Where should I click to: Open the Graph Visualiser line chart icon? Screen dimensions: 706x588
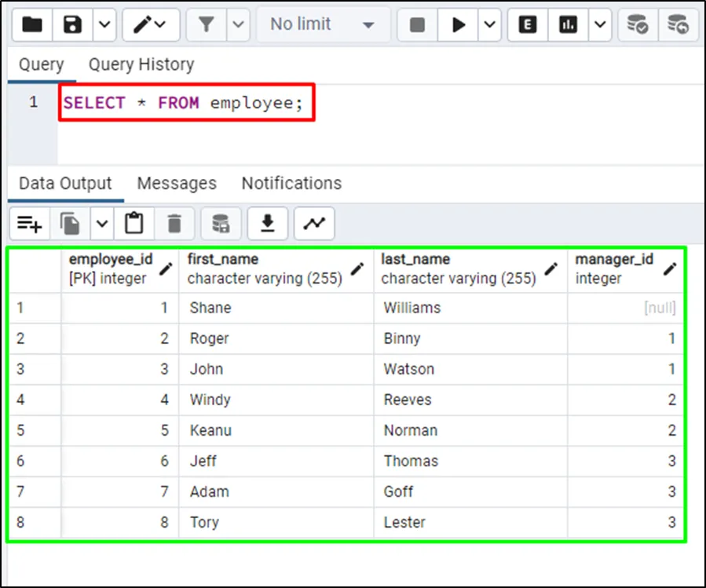[314, 225]
